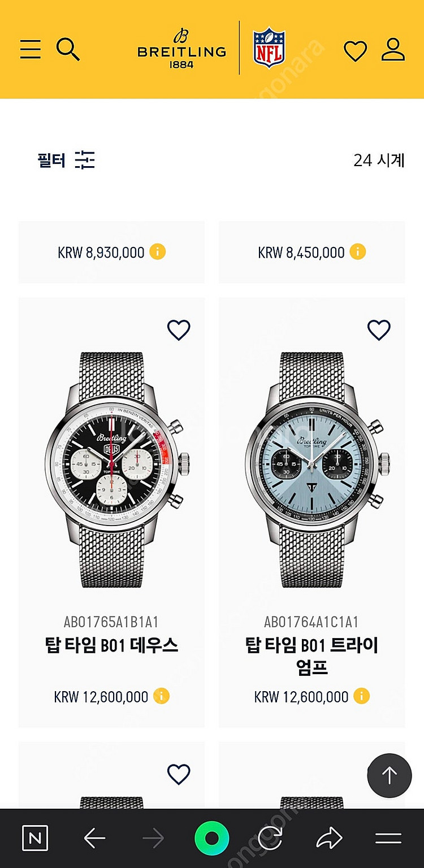Reload the page with refresh icon

tap(270, 839)
